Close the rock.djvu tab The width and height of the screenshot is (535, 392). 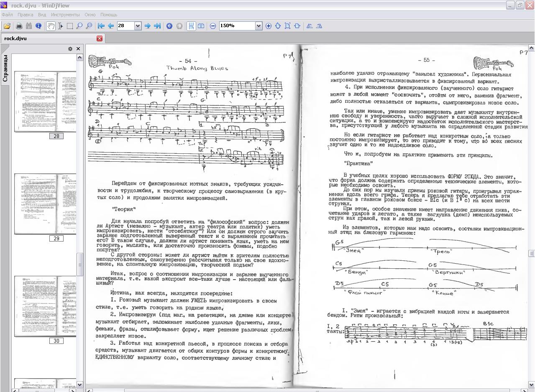(100, 38)
